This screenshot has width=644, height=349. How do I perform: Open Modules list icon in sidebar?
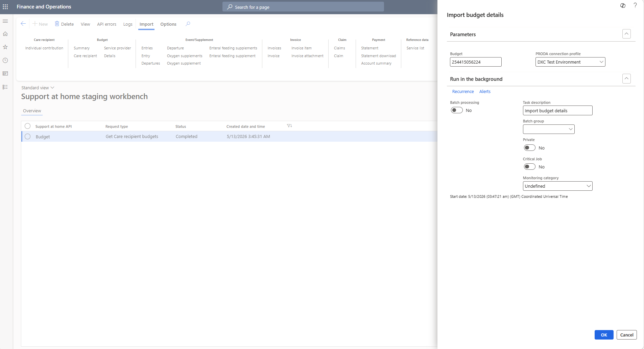[5, 87]
